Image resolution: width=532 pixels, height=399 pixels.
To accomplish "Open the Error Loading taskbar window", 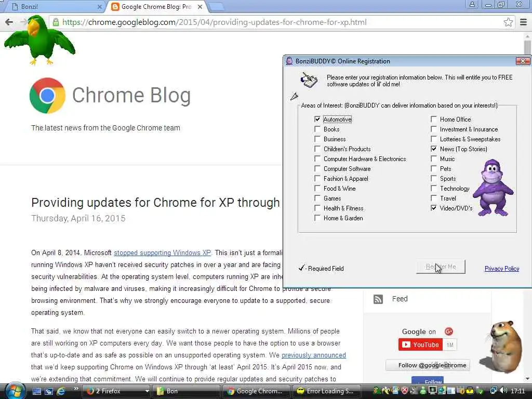I will pyautogui.click(x=326, y=391).
